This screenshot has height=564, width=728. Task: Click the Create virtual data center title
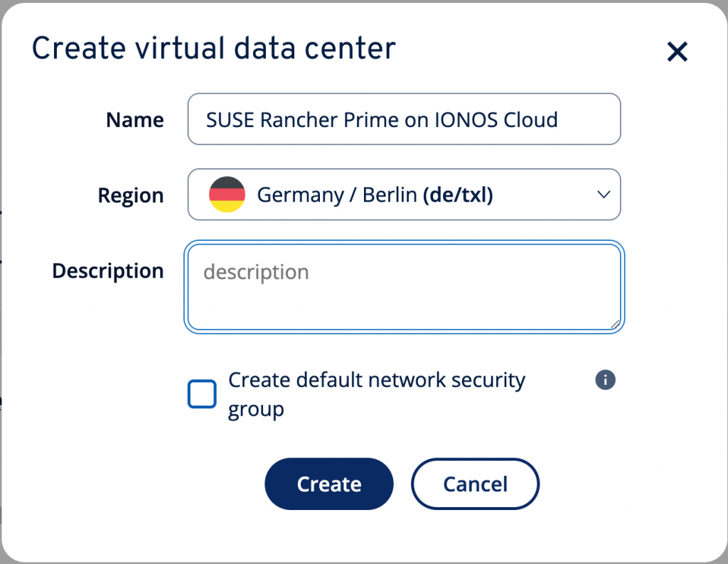coord(213,48)
